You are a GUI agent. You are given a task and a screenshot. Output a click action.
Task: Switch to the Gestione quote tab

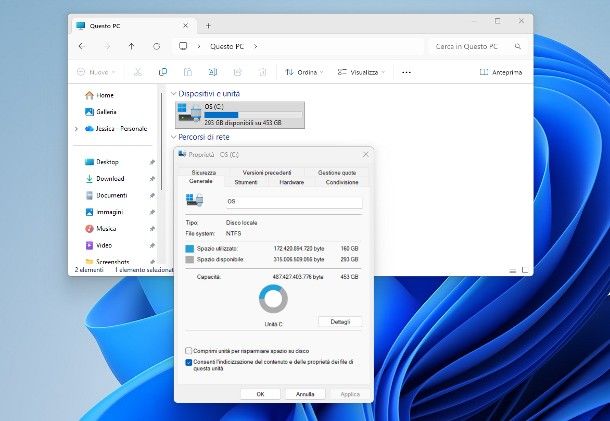coord(337,172)
